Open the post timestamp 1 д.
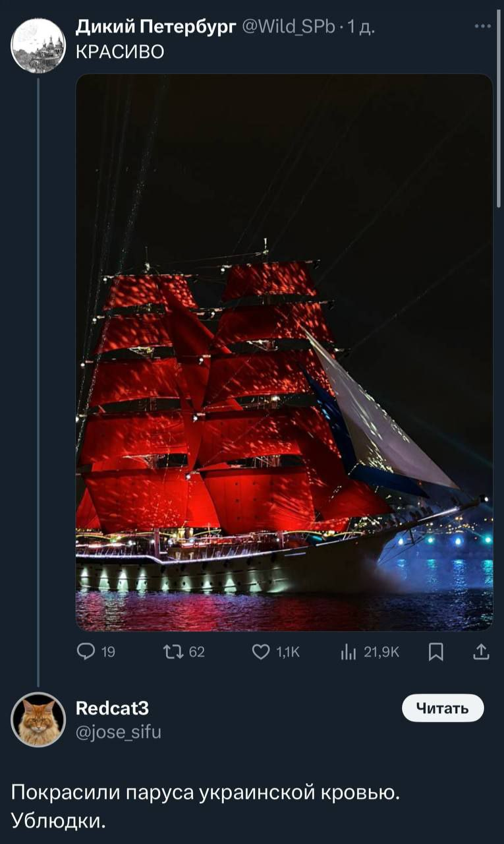Screen dimensions: 504x844 click(361, 28)
